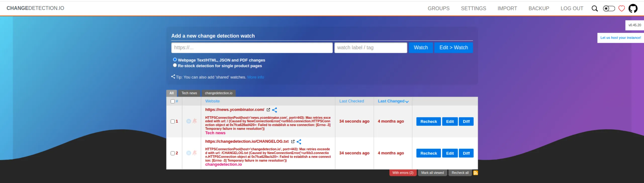
Task: Open BACKUP in top navigation
Action: [539, 8]
